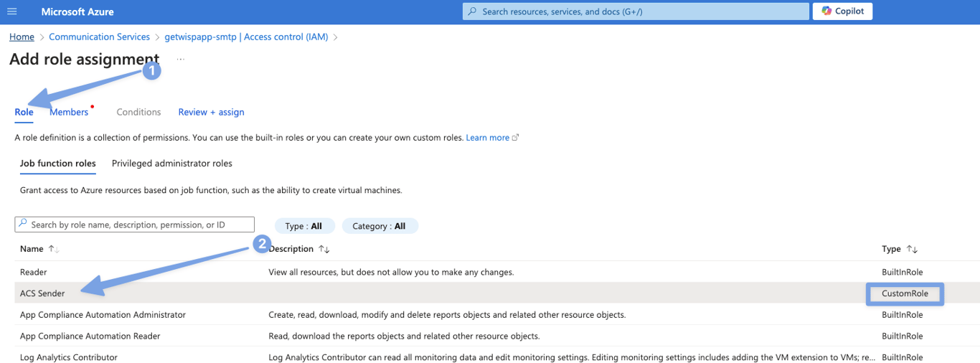Select the Privileged administrator roles tab

point(172,164)
